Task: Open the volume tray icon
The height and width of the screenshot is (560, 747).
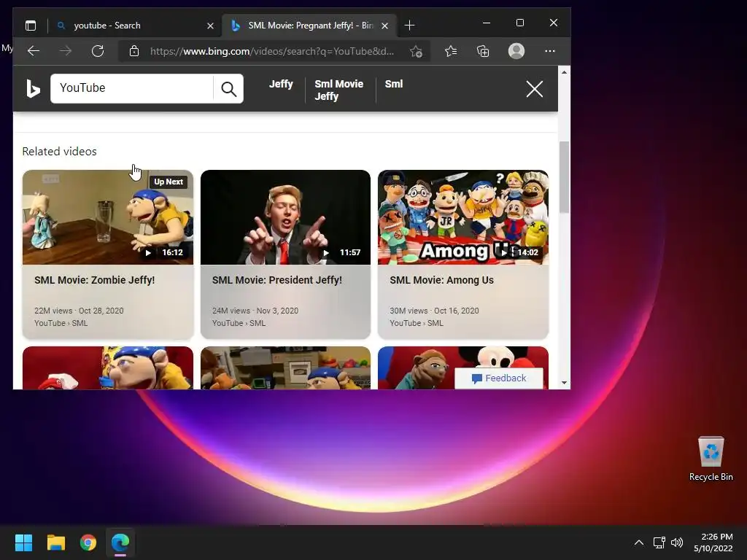Action: click(x=676, y=542)
